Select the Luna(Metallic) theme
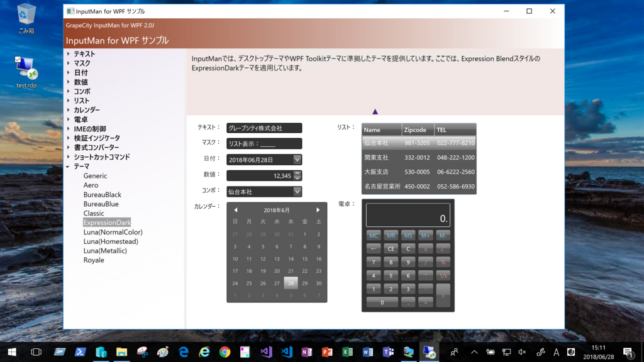644x362 pixels. pyautogui.click(x=105, y=251)
